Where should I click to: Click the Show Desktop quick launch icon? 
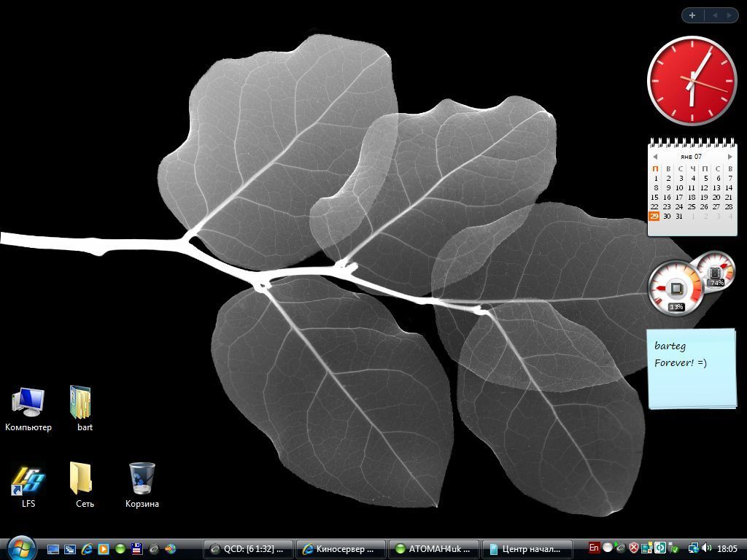53,549
